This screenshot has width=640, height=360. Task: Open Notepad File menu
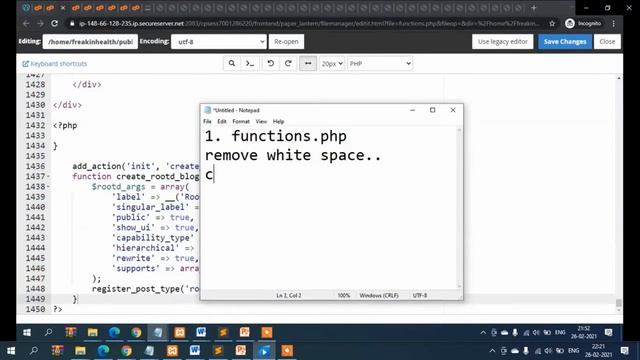(207, 122)
